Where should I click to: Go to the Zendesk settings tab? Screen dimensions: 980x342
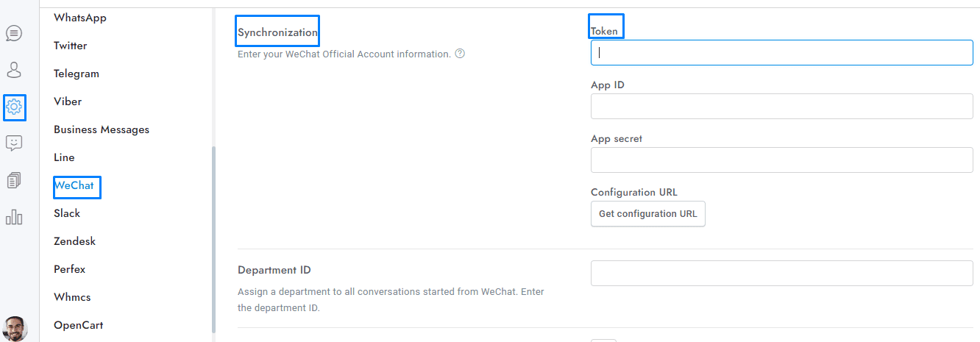pyautogui.click(x=74, y=241)
